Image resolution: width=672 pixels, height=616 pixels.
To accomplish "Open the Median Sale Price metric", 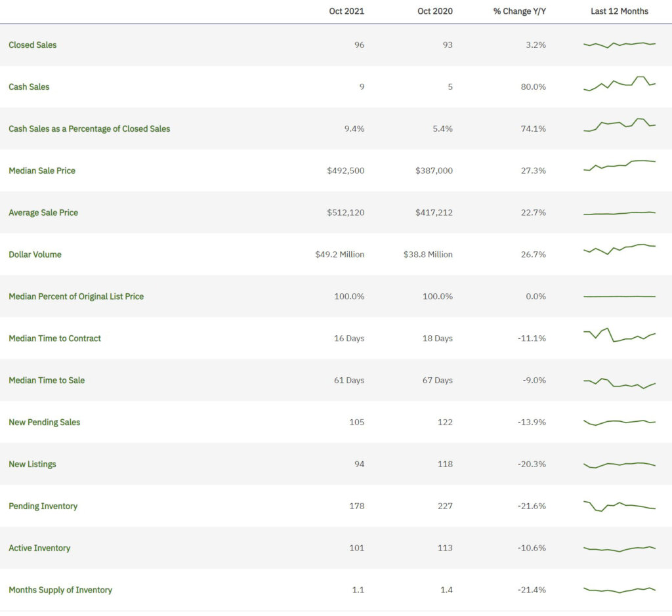I will pos(42,171).
